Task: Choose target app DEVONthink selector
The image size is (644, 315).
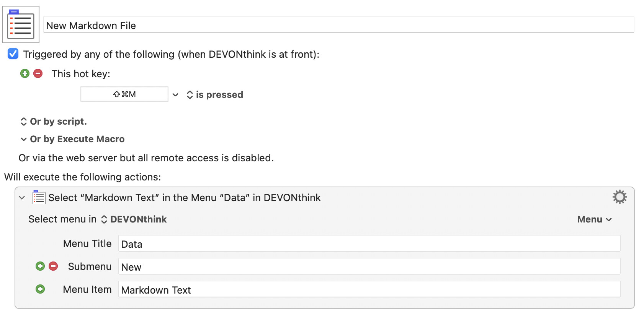Action: click(134, 219)
